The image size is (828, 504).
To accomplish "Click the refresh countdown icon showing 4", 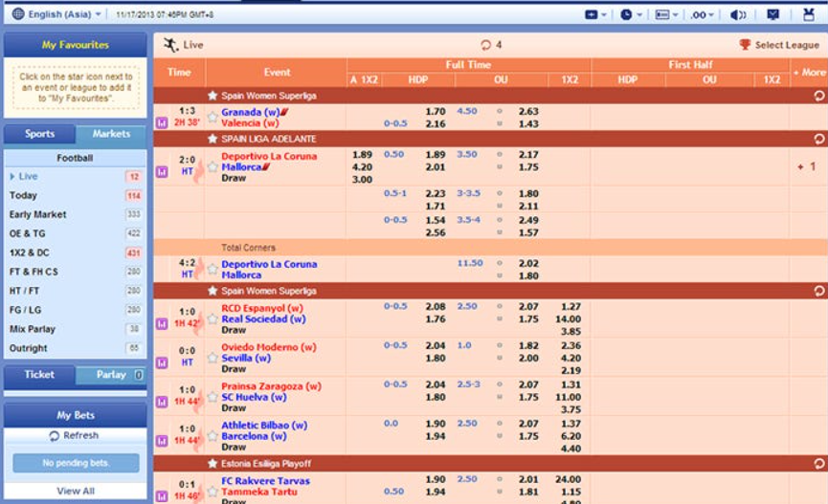I will click(485, 45).
